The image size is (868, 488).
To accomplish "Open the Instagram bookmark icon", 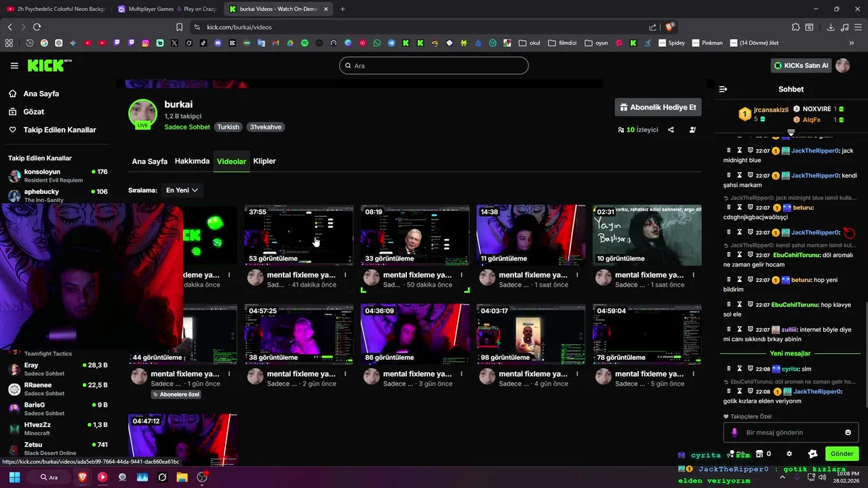I will tap(145, 43).
